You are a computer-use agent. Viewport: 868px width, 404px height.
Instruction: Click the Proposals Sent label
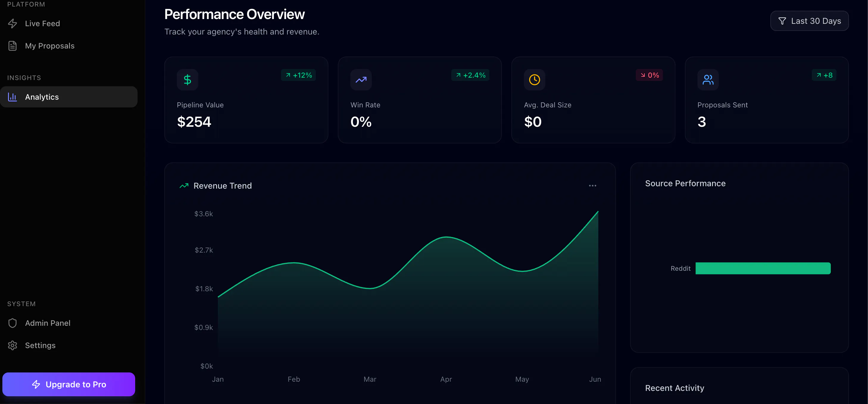pos(722,105)
